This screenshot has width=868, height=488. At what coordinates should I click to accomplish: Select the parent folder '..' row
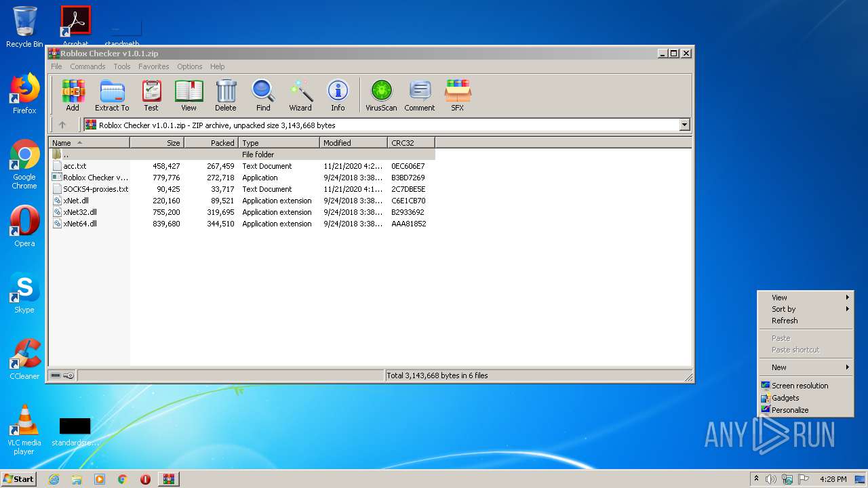pos(242,155)
